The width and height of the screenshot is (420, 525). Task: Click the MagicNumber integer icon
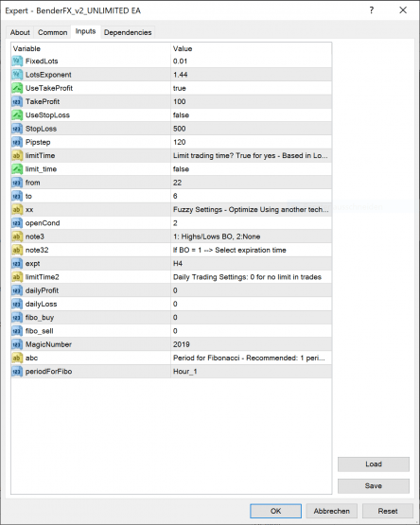pos(17,344)
